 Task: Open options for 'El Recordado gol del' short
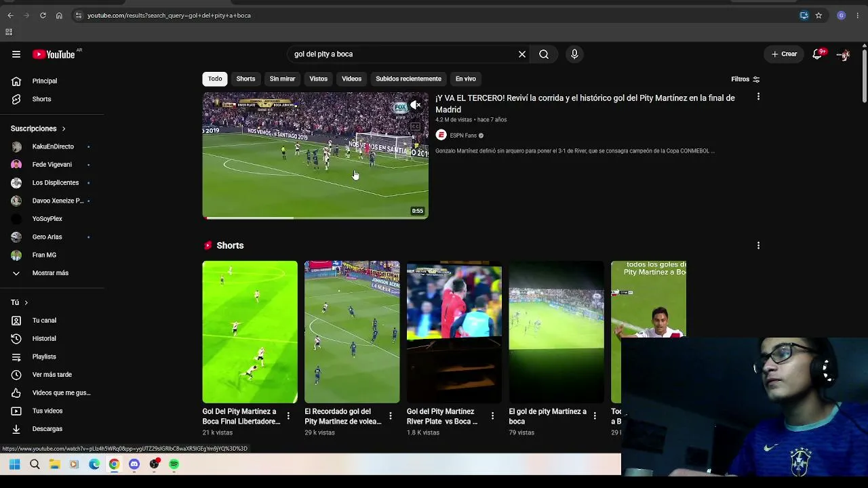391,415
